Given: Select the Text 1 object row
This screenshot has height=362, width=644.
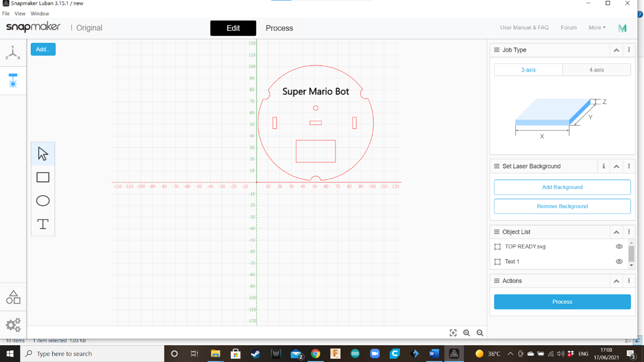Looking at the screenshot, I should pos(559,262).
